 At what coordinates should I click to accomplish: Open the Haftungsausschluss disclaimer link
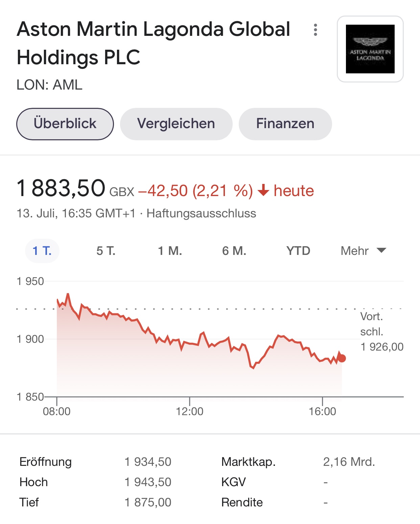pyautogui.click(x=201, y=214)
